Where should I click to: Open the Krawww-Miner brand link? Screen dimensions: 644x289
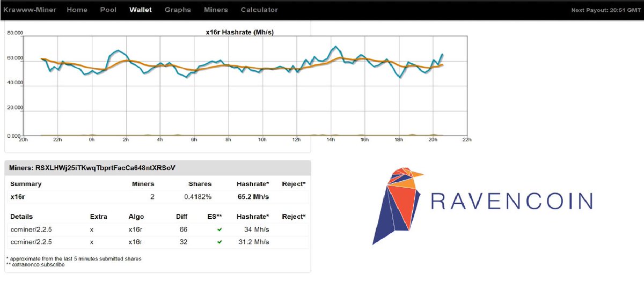point(28,10)
